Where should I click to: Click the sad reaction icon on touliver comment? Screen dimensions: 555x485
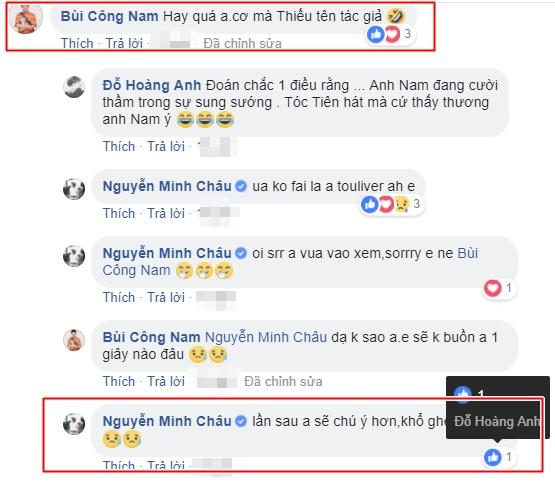click(401, 204)
